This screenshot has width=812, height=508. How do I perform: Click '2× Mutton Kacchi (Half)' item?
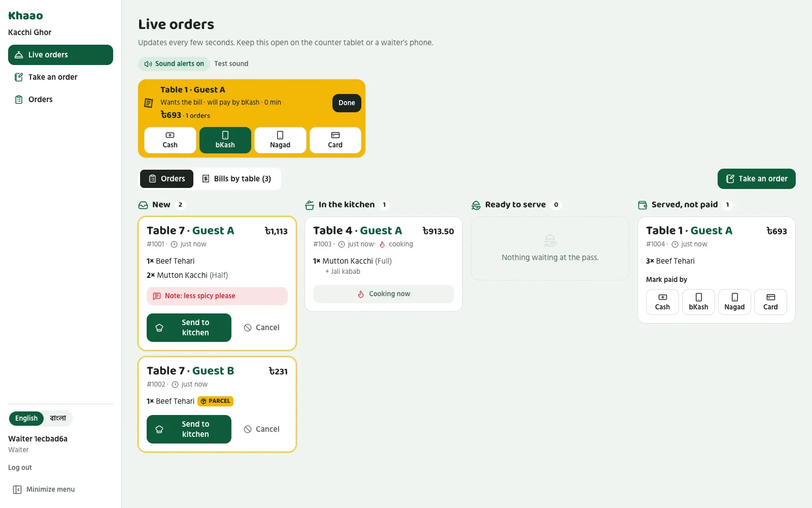pyautogui.click(x=187, y=275)
